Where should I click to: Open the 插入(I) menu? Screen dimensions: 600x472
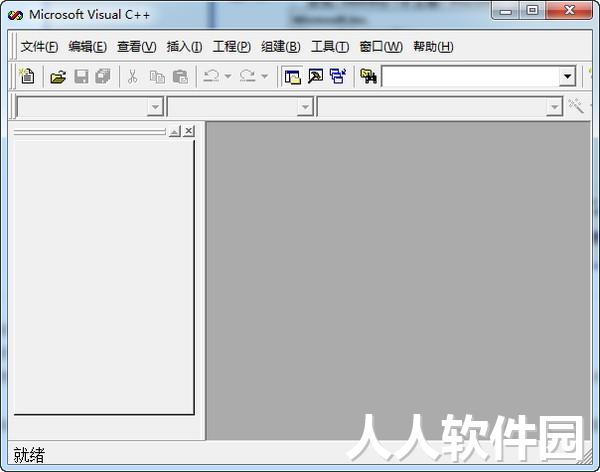click(x=184, y=47)
